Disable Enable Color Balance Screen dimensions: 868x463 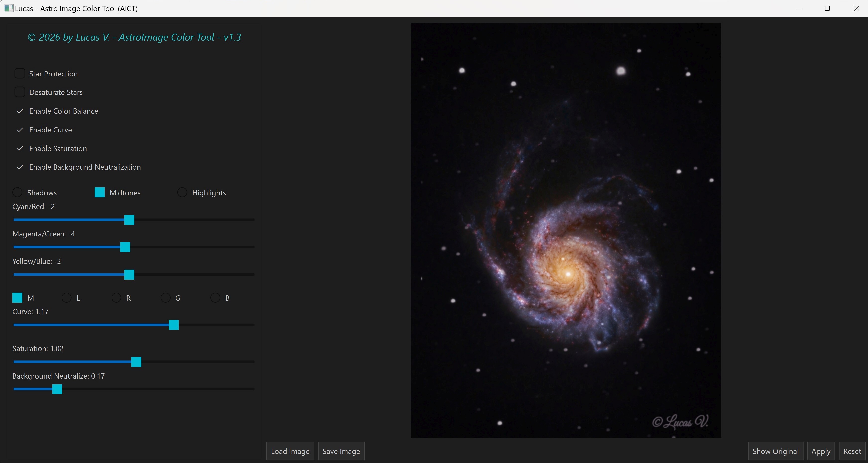[x=20, y=111]
